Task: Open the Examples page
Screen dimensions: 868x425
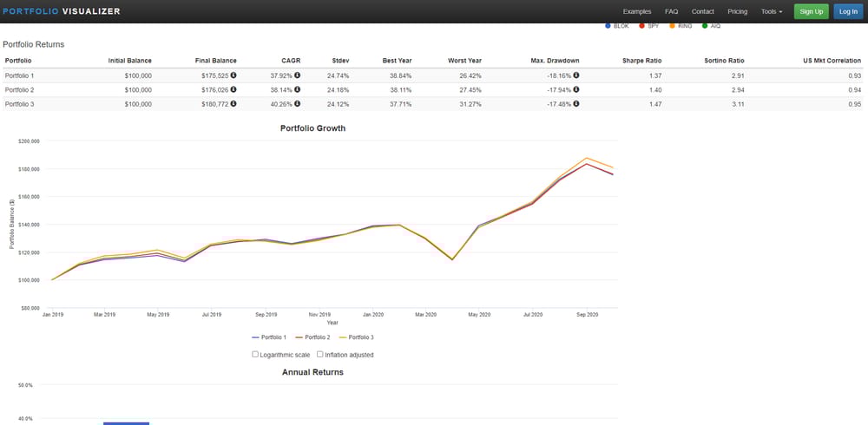Action: click(636, 11)
